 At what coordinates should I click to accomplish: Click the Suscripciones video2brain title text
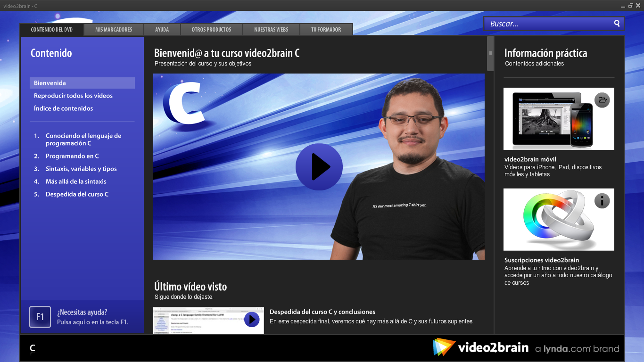click(x=542, y=260)
